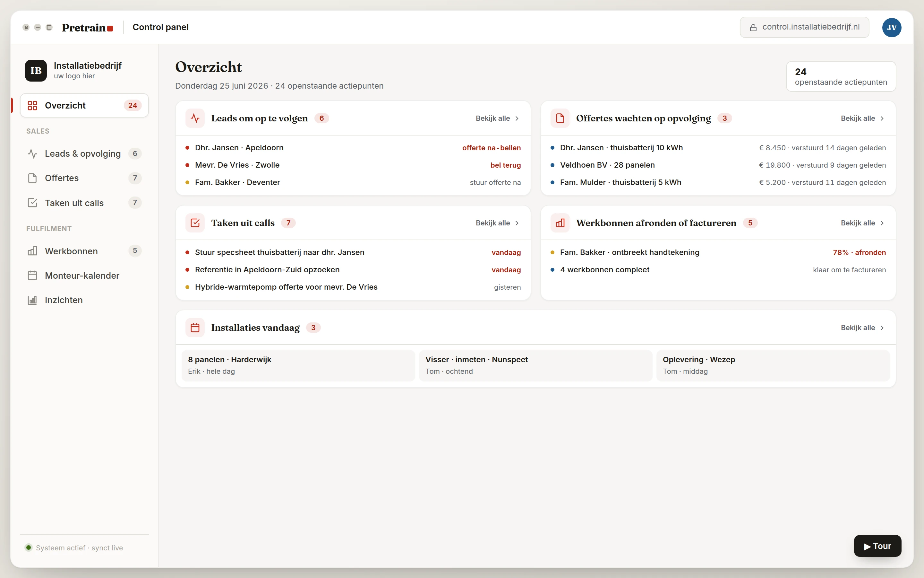Click klaar om te factureren label
The width and height of the screenshot is (924, 578).
point(849,270)
